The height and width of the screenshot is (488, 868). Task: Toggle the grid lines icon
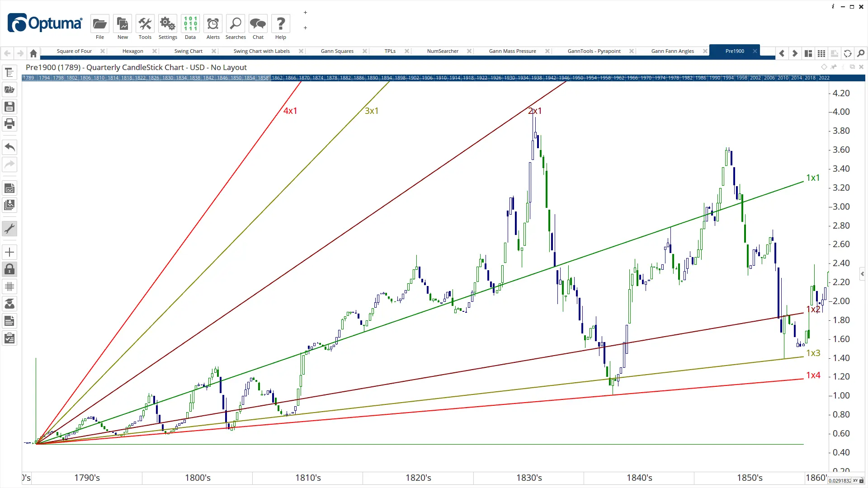[9, 286]
